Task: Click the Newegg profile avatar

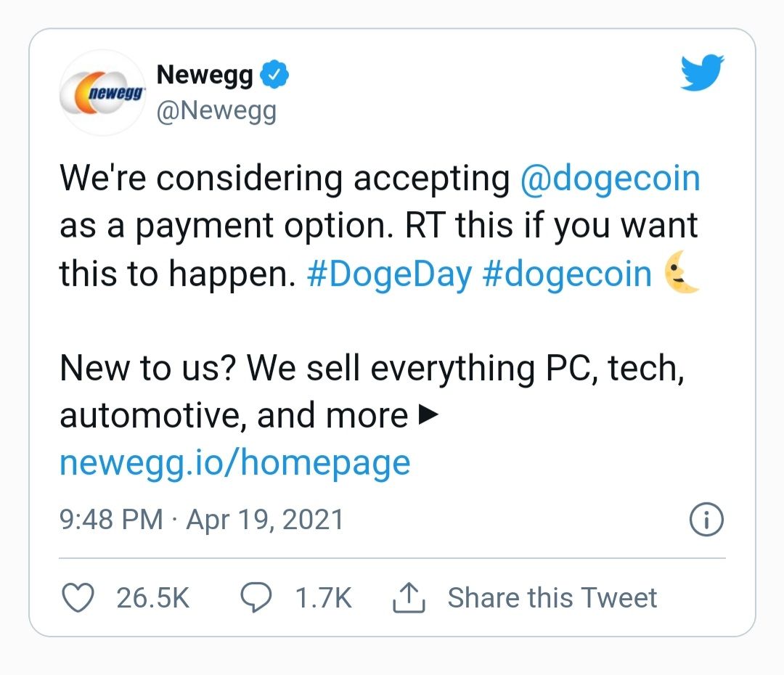Action: point(102,94)
